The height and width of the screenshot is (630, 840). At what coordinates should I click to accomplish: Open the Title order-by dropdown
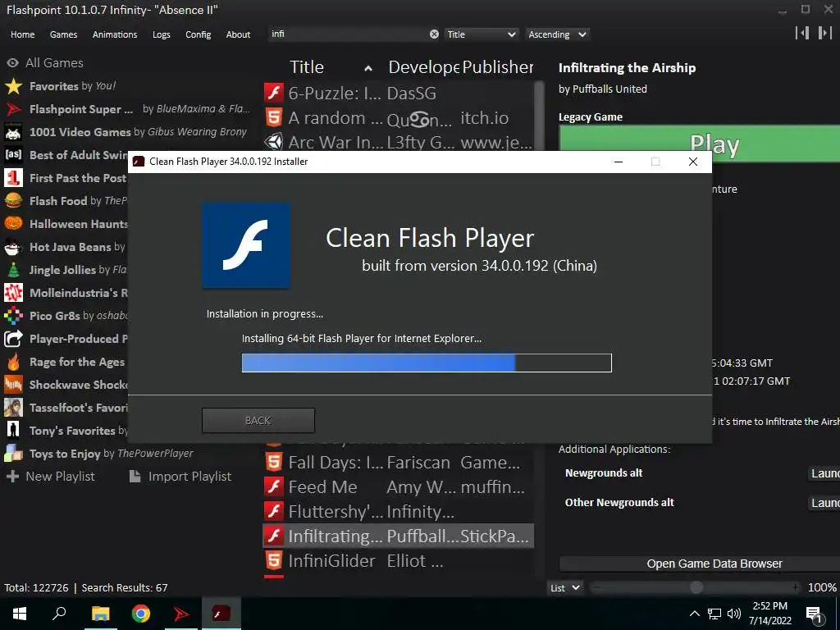481,34
